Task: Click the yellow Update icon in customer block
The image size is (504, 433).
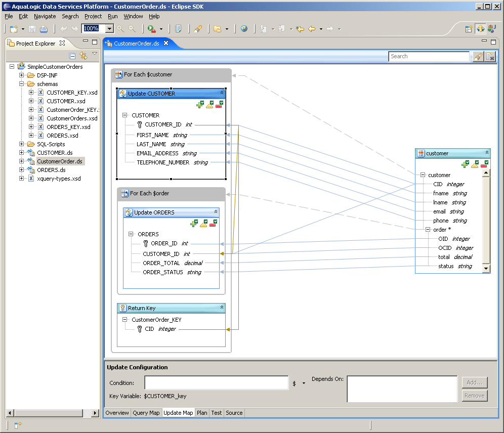Action: 475,164
